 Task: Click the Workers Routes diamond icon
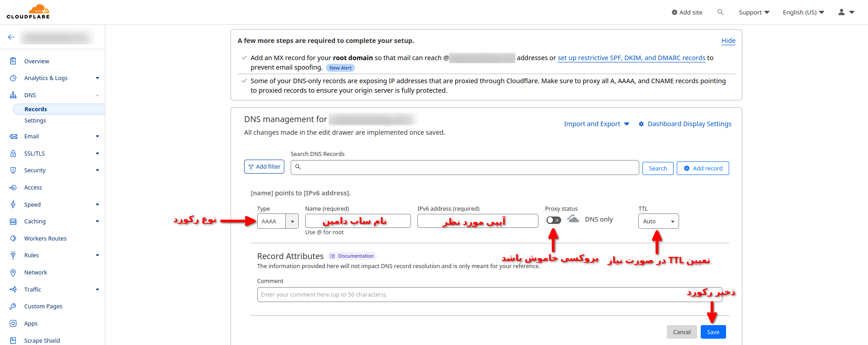coord(13,239)
